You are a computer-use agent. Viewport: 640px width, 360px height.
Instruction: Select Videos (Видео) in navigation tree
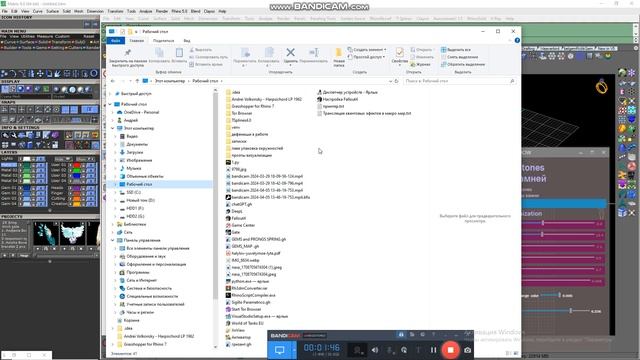132,136
